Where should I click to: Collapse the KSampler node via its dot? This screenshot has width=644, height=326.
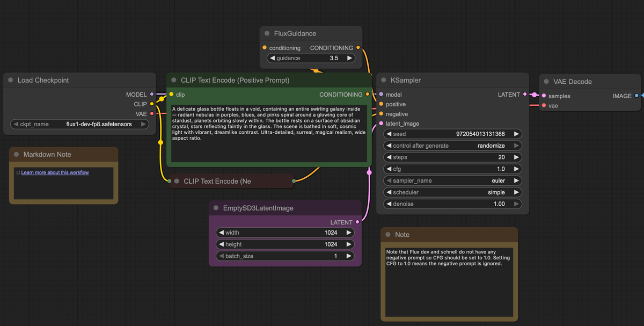pos(383,80)
